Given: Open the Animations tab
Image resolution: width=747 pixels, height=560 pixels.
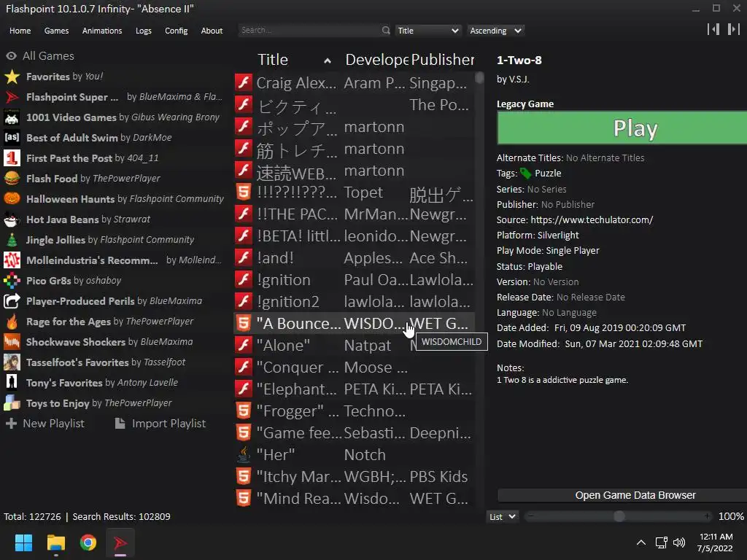Looking at the screenshot, I should [102, 31].
